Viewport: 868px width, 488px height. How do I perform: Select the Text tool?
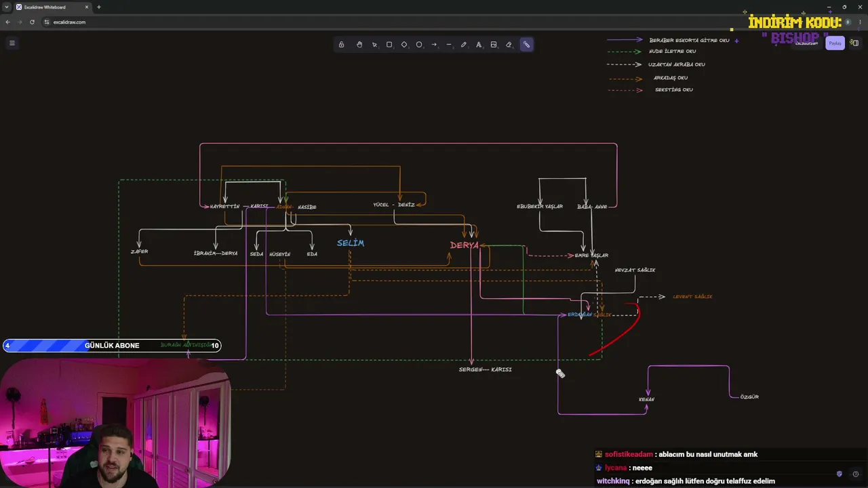click(479, 45)
